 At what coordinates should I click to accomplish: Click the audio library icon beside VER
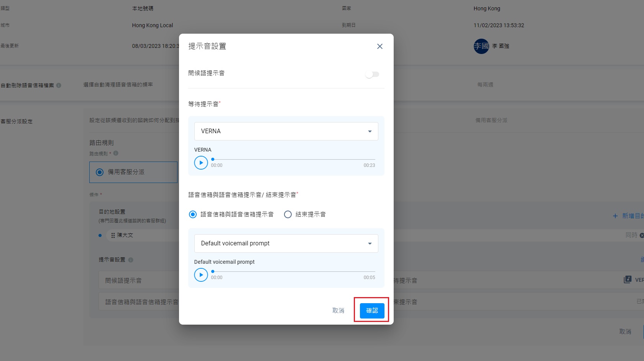(628, 279)
